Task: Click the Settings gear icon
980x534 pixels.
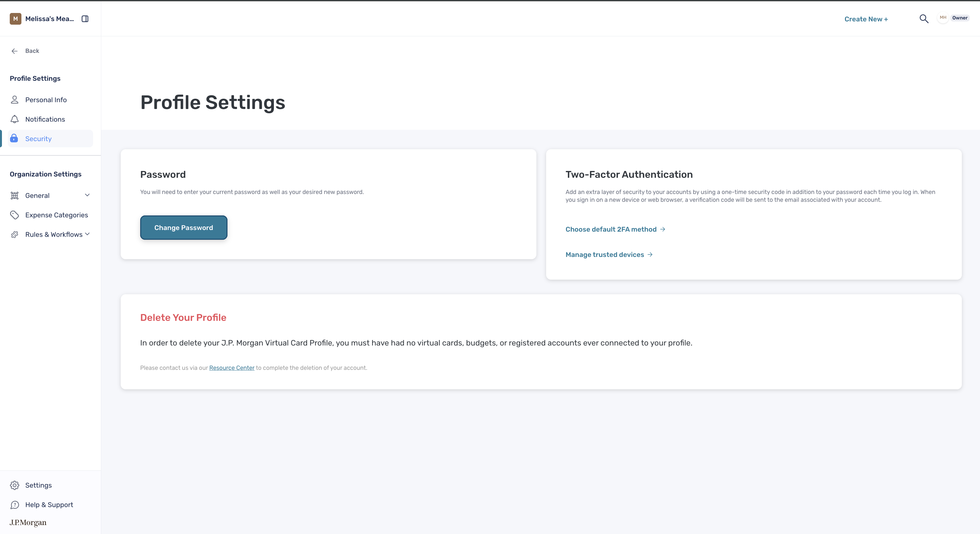Action: [15, 485]
